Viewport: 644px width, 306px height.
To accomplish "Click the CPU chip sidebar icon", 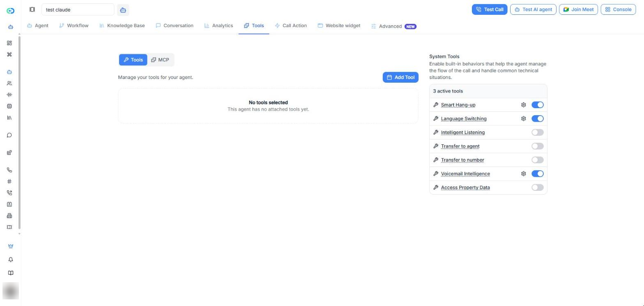I will [x=9, y=106].
